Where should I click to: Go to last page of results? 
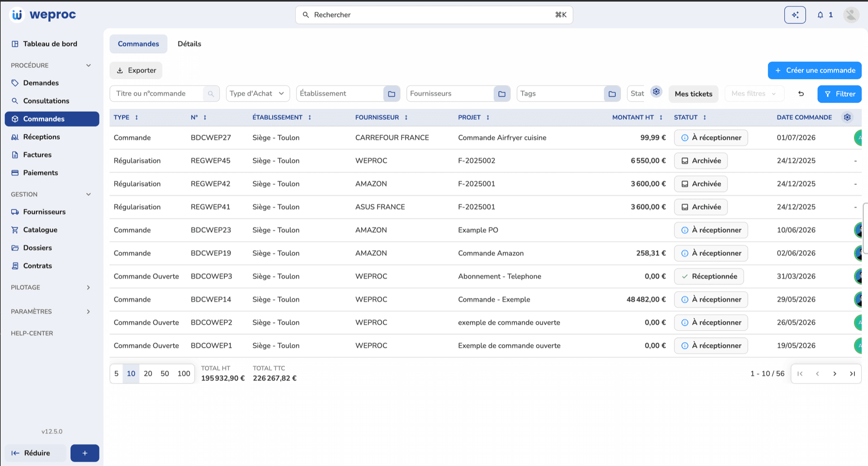852,374
